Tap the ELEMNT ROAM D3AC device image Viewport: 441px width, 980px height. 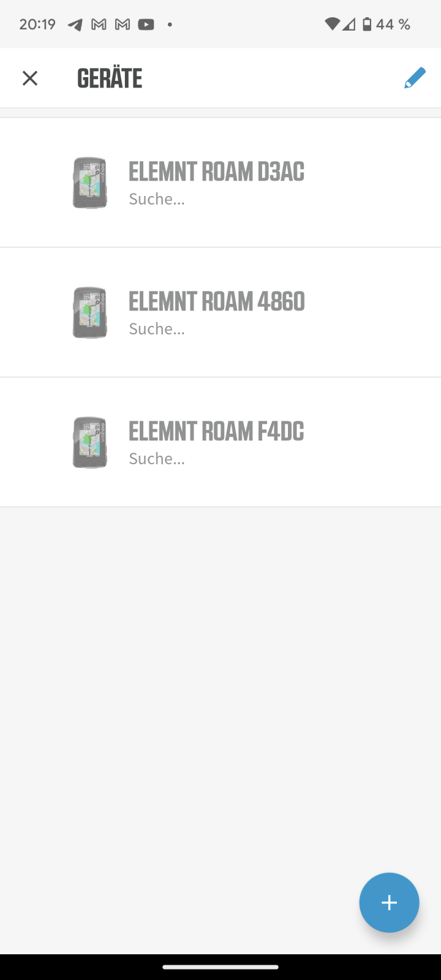click(x=90, y=183)
